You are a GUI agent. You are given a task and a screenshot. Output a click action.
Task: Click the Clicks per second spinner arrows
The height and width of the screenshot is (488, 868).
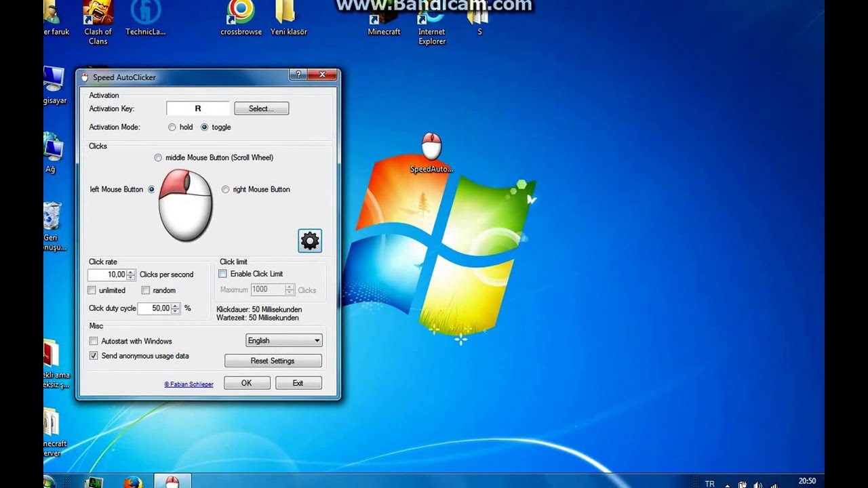pos(131,274)
